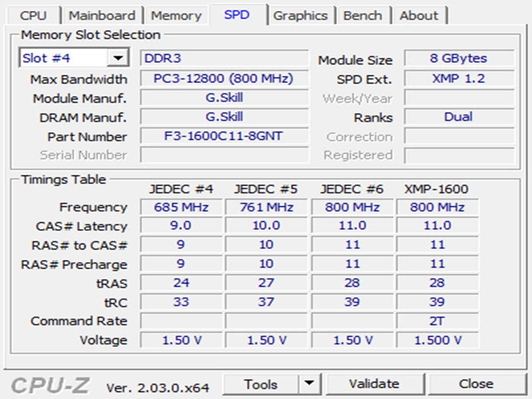Image resolution: width=532 pixels, height=399 pixels.
Task: Click the empty Serial Number field
Action: click(x=224, y=155)
